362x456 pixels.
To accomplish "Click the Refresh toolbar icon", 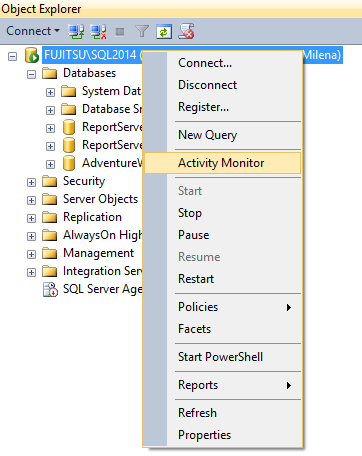I will [x=164, y=32].
